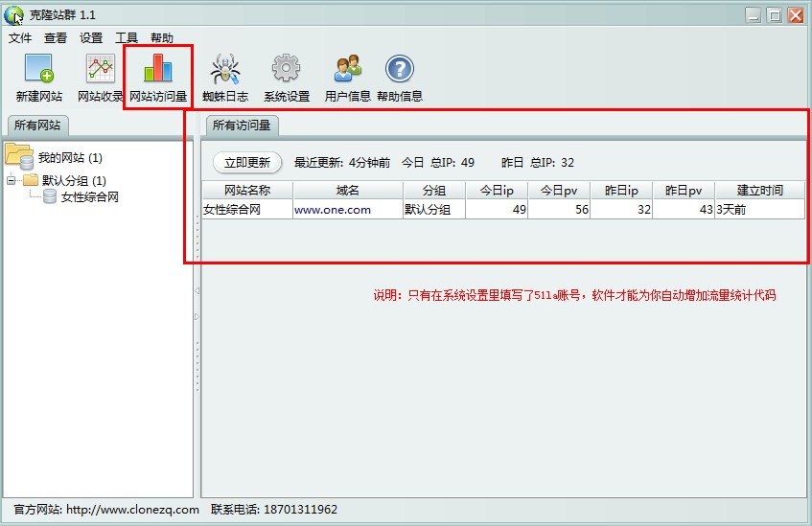The height and width of the screenshot is (526, 812).
Task: Minimize the 克隆站群 window
Action: 754,15
